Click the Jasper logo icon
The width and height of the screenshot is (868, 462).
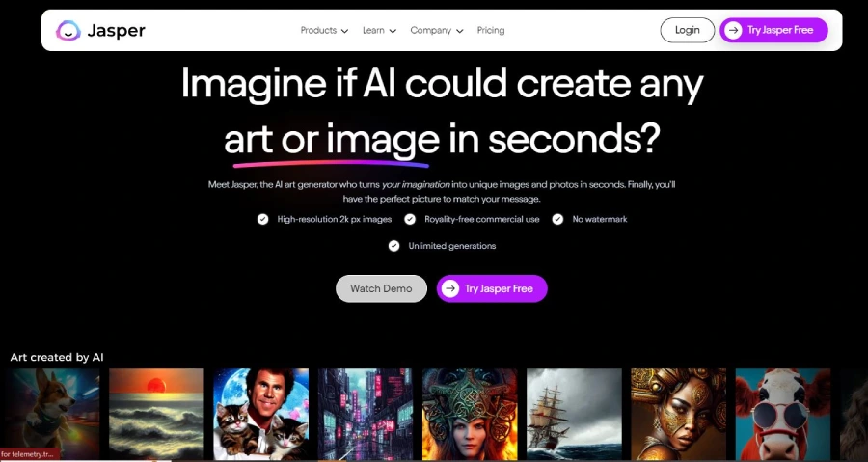coord(68,31)
